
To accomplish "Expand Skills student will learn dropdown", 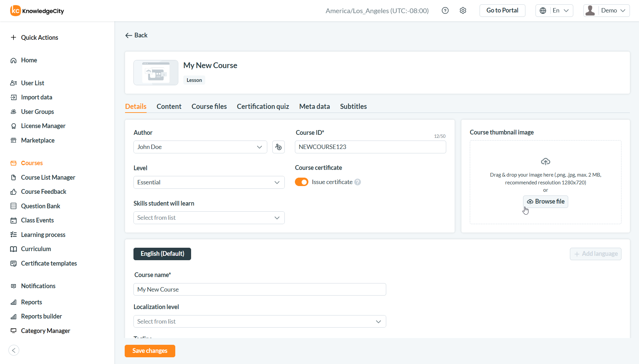I will pos(209,218).
